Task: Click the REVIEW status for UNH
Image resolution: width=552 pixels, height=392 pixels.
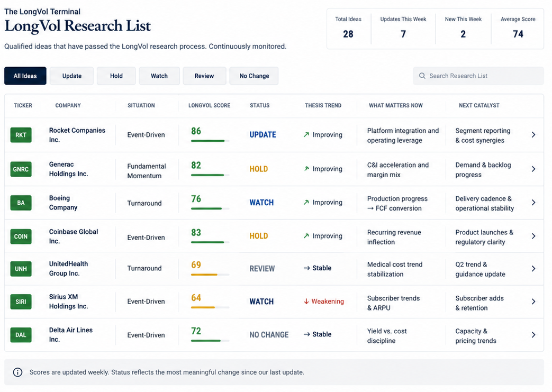Action: [262, 269]
